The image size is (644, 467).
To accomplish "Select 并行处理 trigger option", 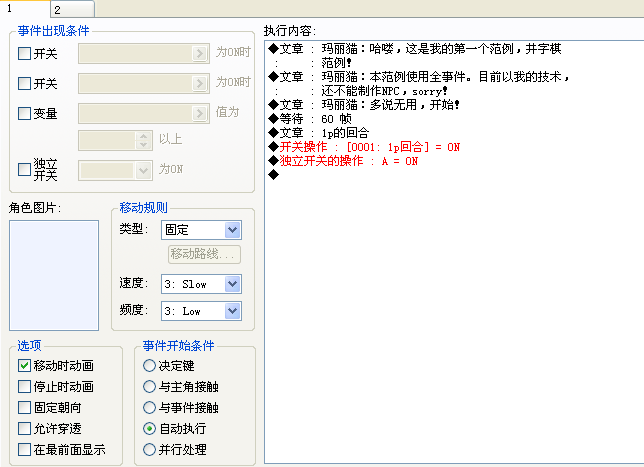I will coord(149,449).
